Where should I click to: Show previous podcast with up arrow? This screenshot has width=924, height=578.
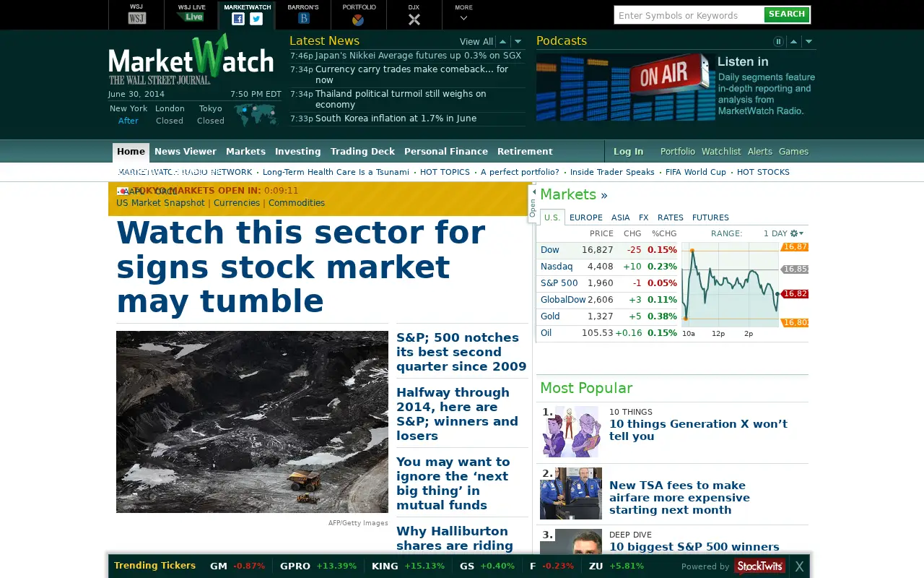click(793, 42)
